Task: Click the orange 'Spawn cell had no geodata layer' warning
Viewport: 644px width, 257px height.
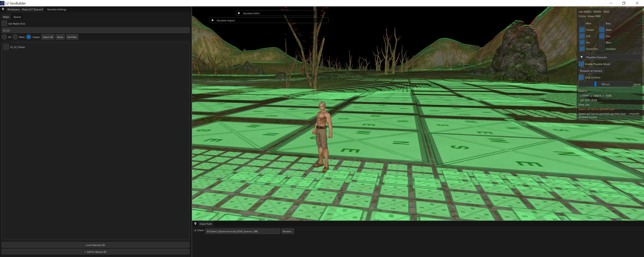Action: [x=596, y=109]
